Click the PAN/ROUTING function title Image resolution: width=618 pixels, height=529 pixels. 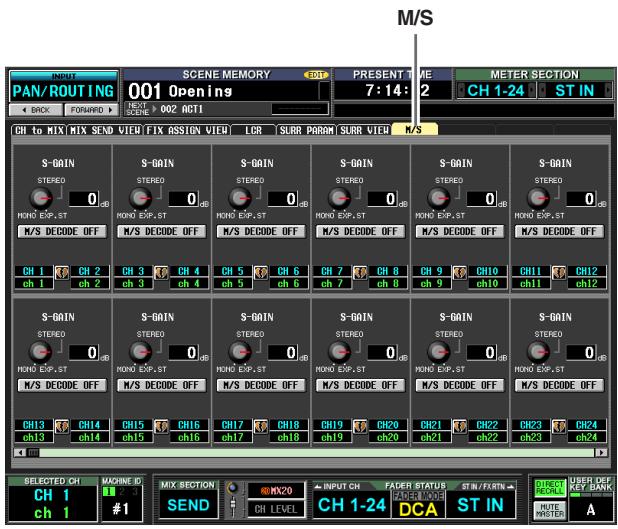point(63,91)
